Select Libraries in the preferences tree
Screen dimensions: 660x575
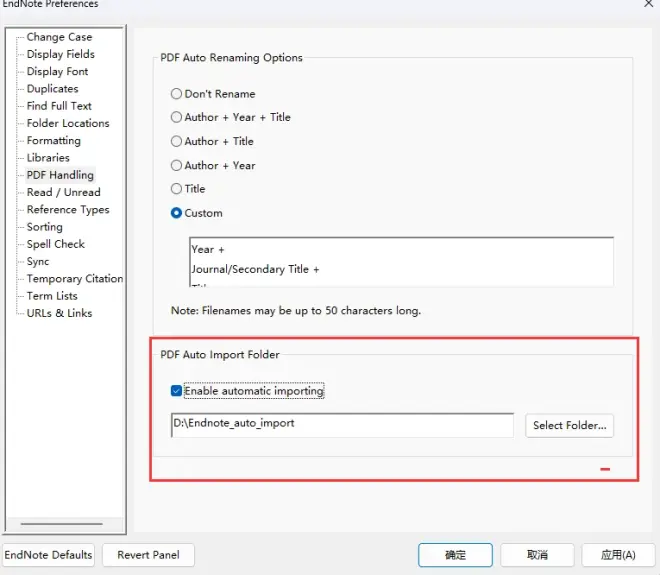(x=48, y=158)
